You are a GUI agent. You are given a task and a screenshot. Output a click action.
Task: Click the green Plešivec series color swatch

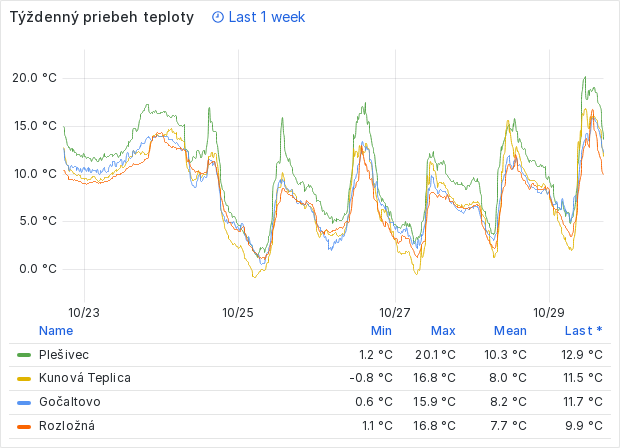point(24,355)
